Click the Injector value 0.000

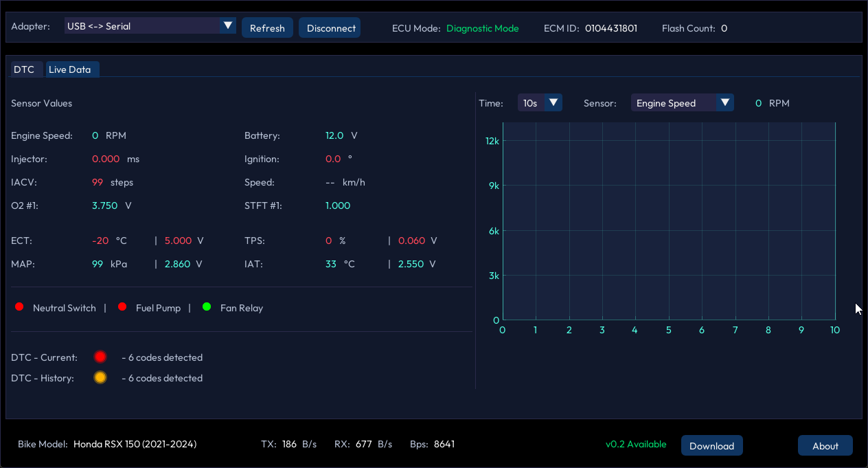(106, 159)
